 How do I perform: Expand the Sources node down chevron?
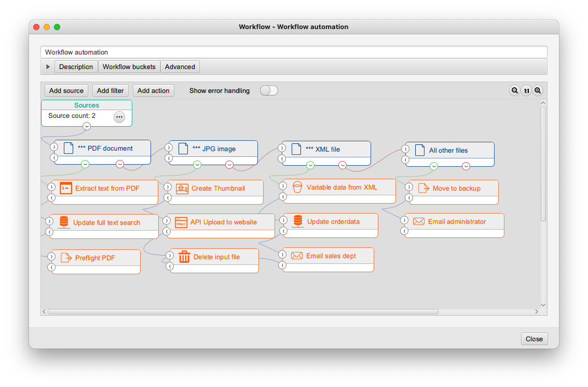pos(87,126)
